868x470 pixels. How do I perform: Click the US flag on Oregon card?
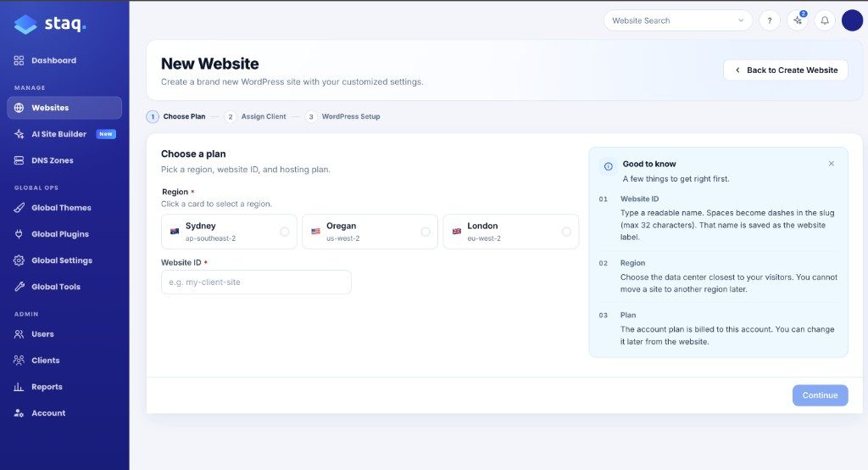tap(315, 232)
